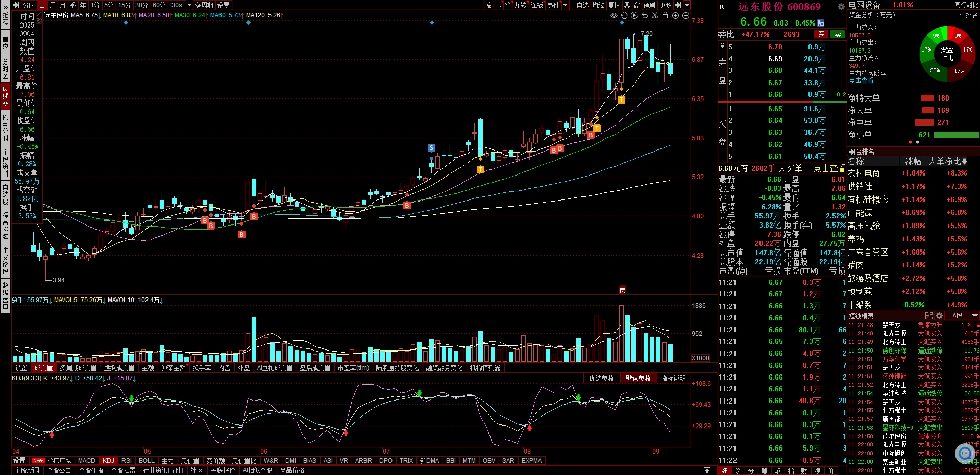The width and height of the screenshot is (980, 475).
Task: Select the hand pan tool above chart
Action: (624, 15)
